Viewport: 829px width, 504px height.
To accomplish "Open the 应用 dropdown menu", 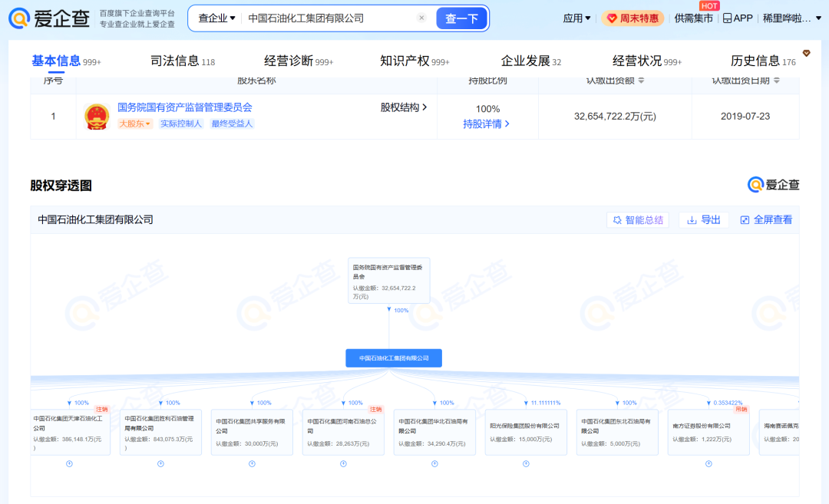I will [576, 18].
